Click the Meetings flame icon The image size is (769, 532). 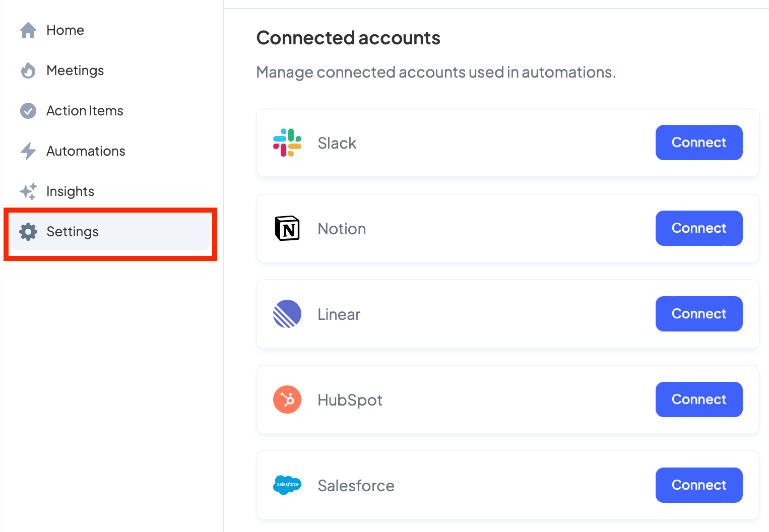pos(28,71)
